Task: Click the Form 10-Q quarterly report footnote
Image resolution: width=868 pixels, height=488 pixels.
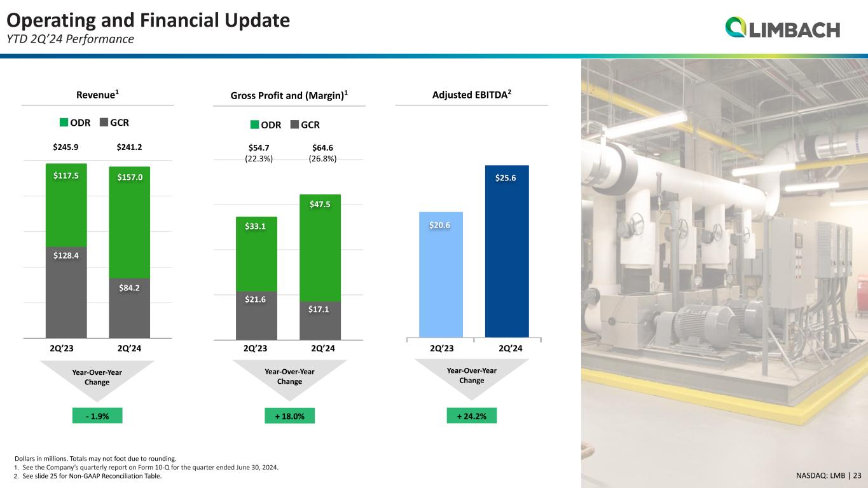Action: point(146,468)
